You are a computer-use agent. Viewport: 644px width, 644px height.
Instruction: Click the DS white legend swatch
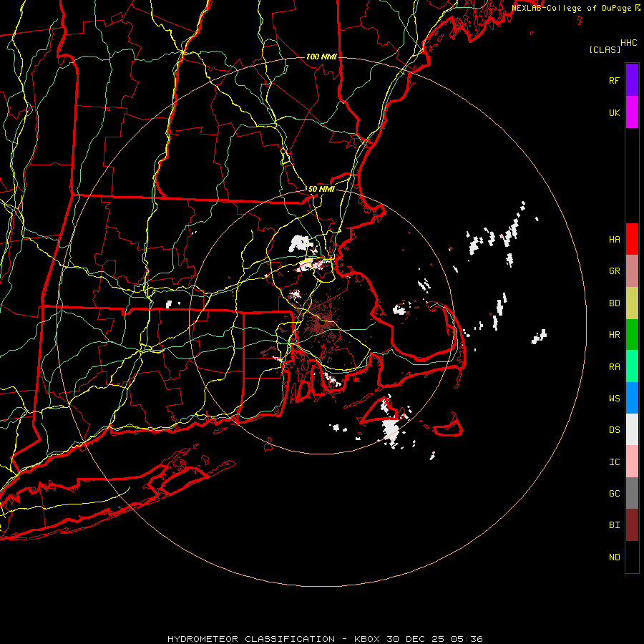click(x=632, y=429)
